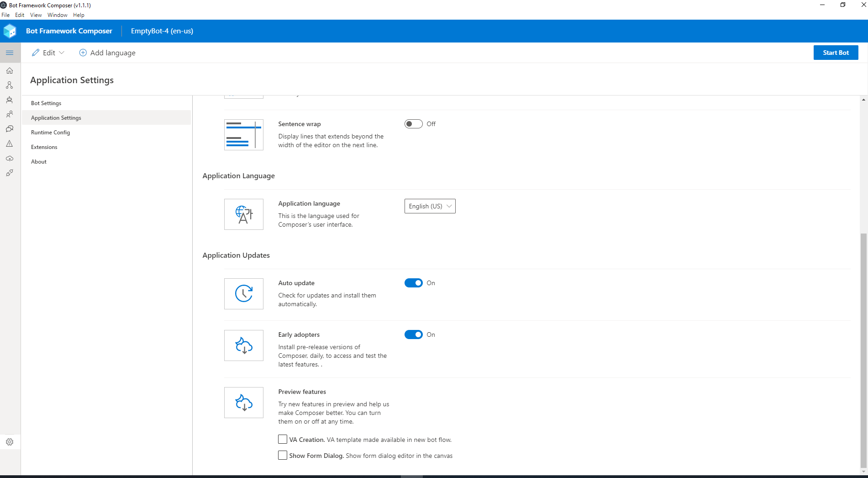Click the plus icon beside Add language
This screenshot has width=868, height=478.
coord(83,53)
